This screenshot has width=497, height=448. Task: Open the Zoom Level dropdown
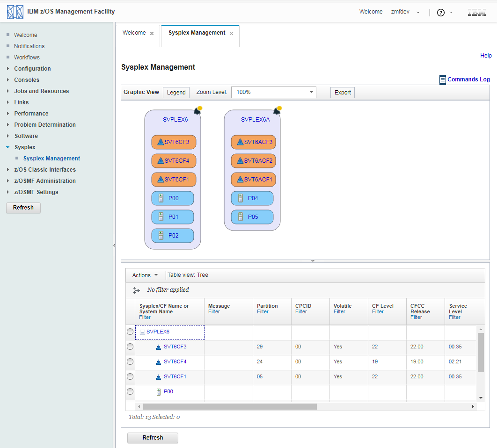pos(274,93)
